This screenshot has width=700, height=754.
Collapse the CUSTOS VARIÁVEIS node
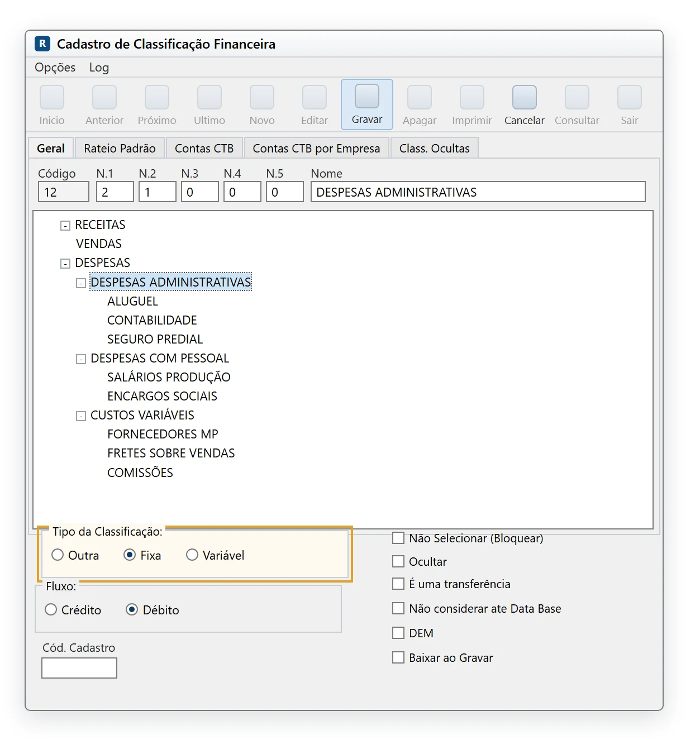(81, 416)
